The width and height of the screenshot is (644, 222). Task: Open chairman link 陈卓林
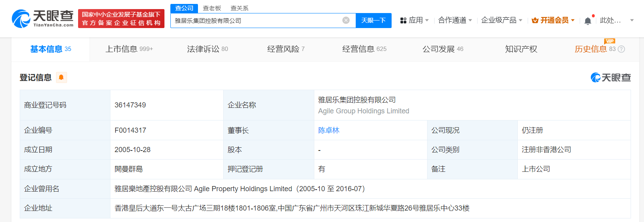329,130
